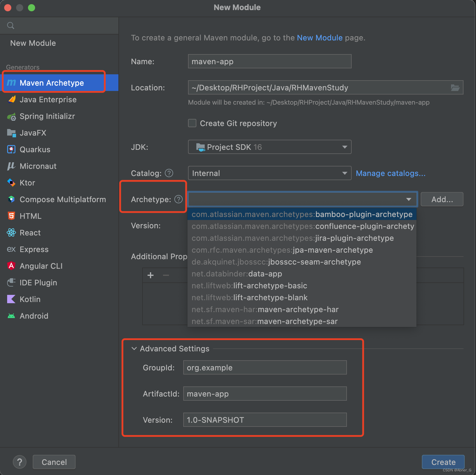The image size is (476, 475).
Task: Select jpa-maven-archetype entry
Action: point(302,250)
